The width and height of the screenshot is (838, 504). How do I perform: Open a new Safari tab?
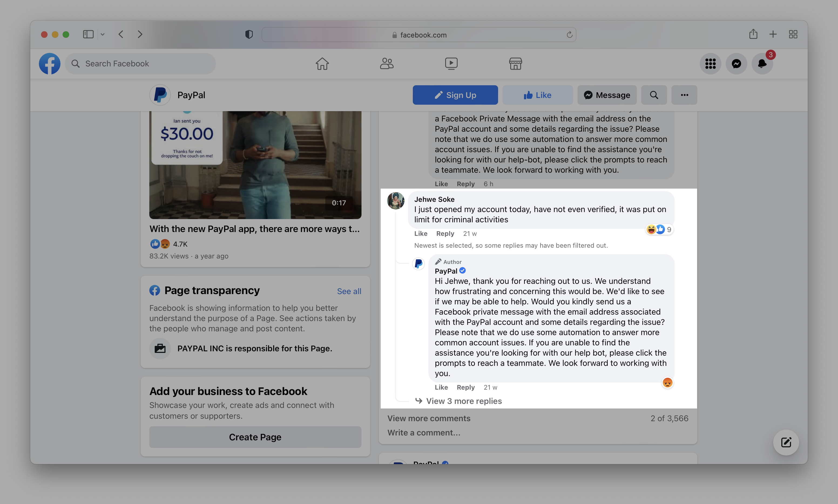[773, 34]
